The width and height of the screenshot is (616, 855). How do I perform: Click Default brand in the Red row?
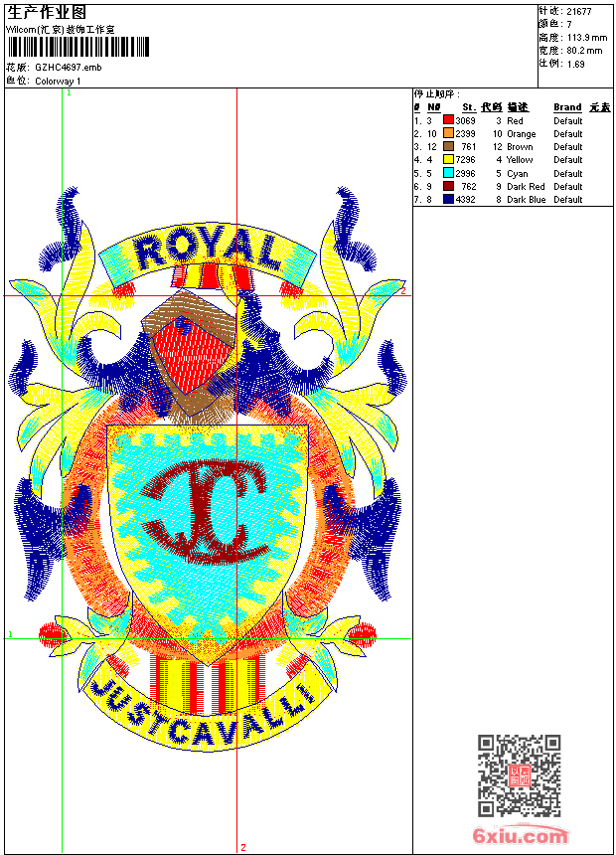568,120
